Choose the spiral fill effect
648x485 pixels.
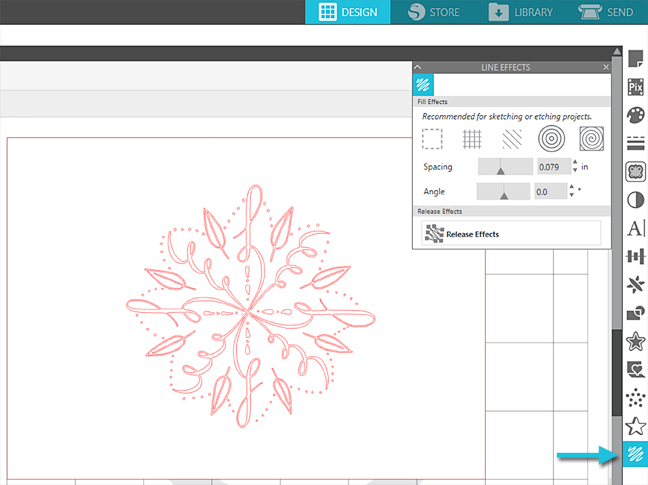click(x=591, y=138)
